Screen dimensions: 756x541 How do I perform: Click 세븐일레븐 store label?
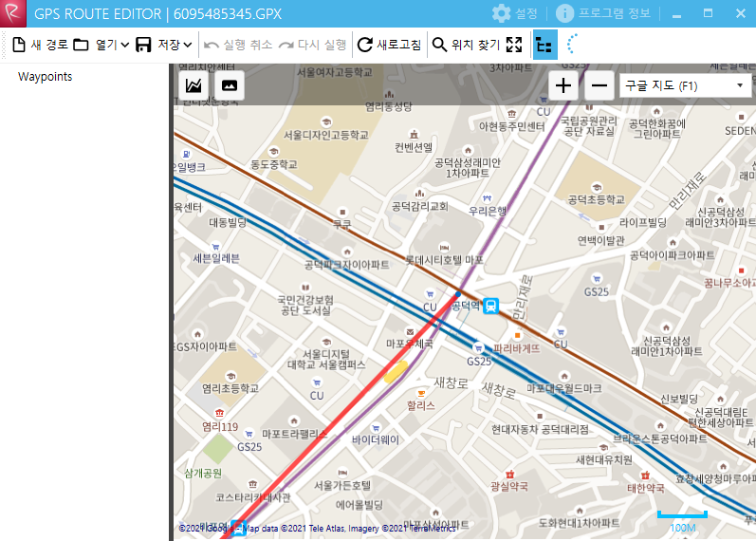216,259
